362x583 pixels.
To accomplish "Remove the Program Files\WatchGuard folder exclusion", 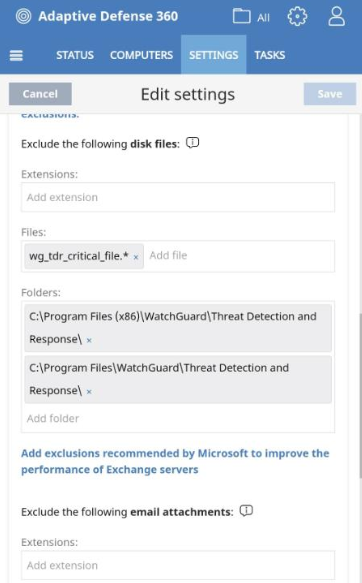I will [x=89, y=392].
